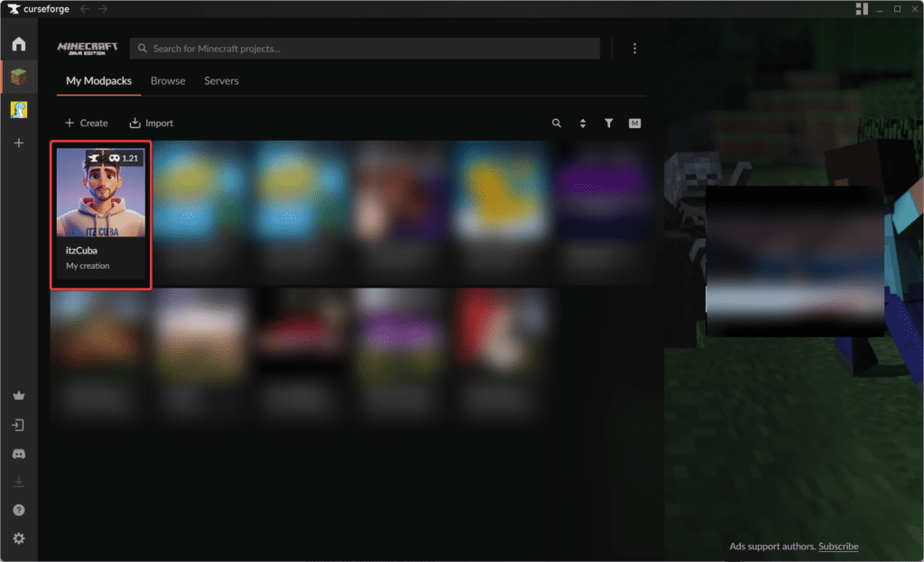The image size is (924, 562).
Task: Open the Help question mark icon
Action: coord(18,510)
